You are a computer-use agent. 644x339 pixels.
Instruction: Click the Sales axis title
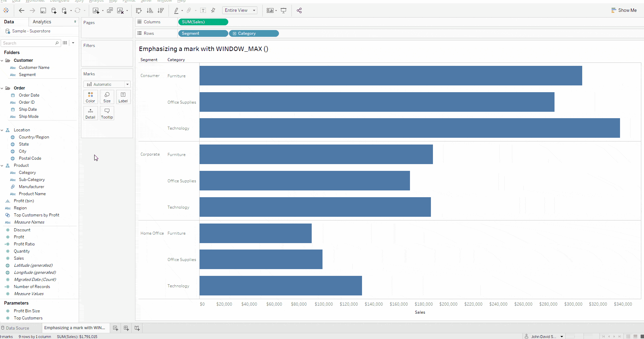tap(420, 312)
